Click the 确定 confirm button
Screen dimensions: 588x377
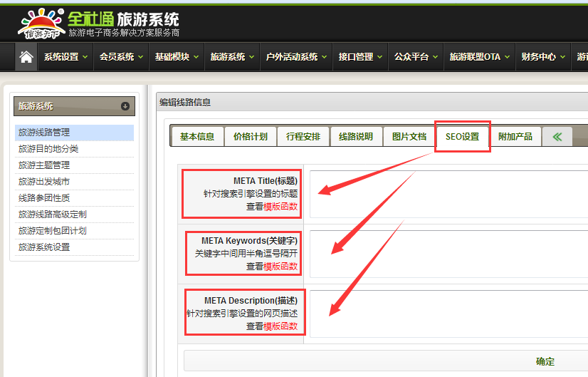(545, 361)
